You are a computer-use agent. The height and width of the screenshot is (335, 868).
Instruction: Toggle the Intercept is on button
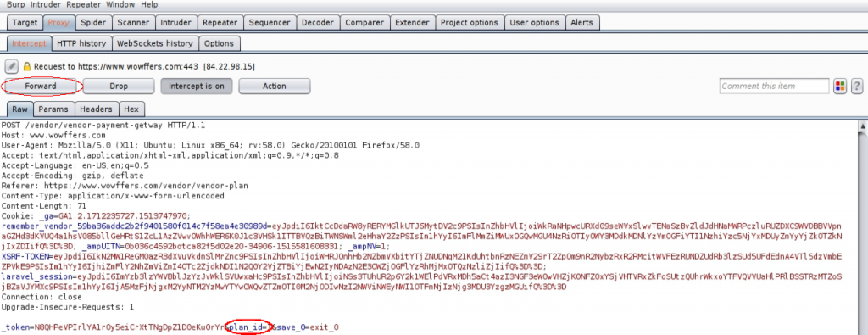pos(197,86)
